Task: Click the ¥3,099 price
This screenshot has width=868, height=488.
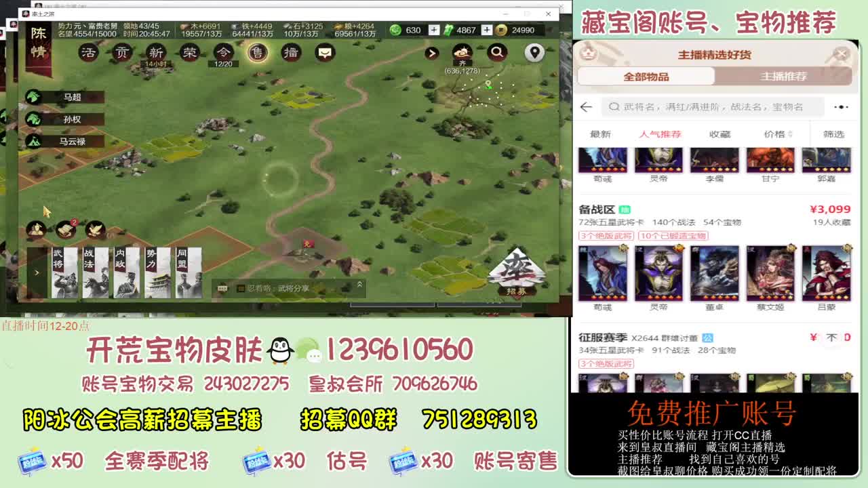Action: coord(830,209)
